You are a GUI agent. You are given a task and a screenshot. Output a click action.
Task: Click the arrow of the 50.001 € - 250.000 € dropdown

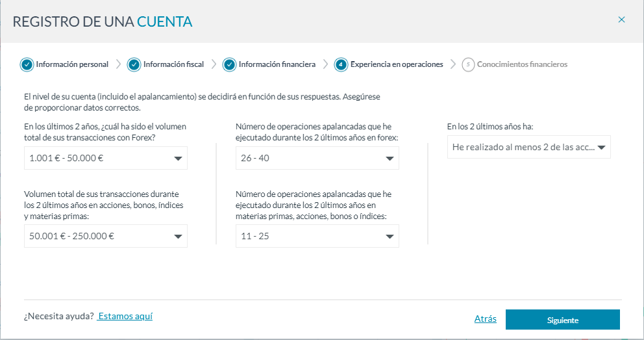(x=178, y=237)
